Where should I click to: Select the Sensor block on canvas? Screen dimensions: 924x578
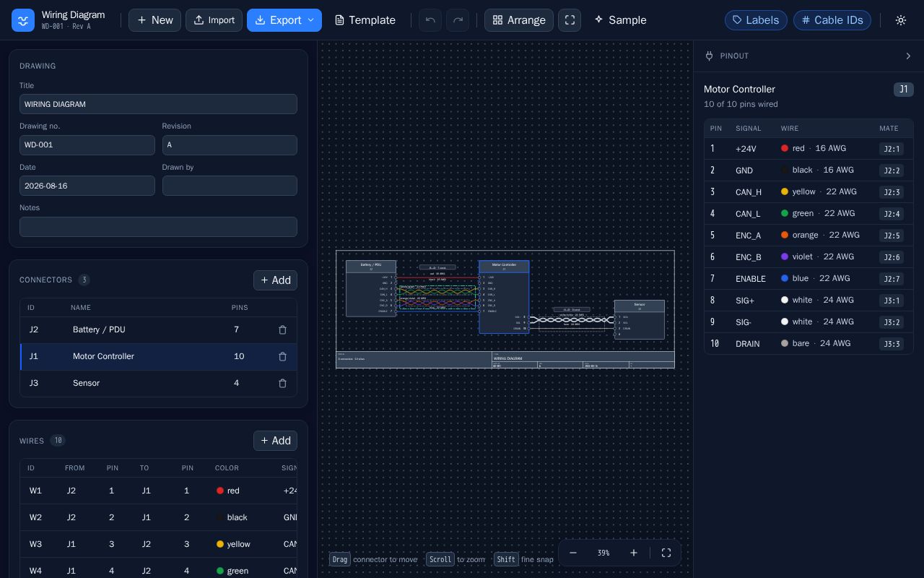click(x=640, y=319)
